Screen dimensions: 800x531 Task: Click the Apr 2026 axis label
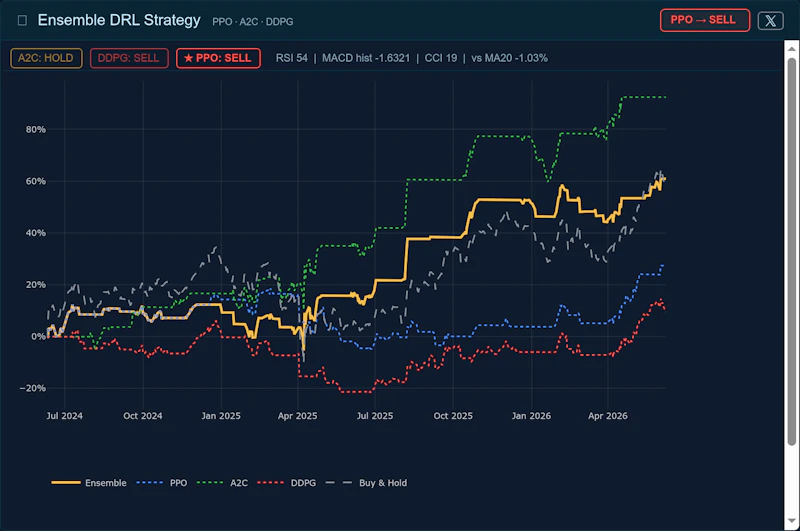[608, 416]
